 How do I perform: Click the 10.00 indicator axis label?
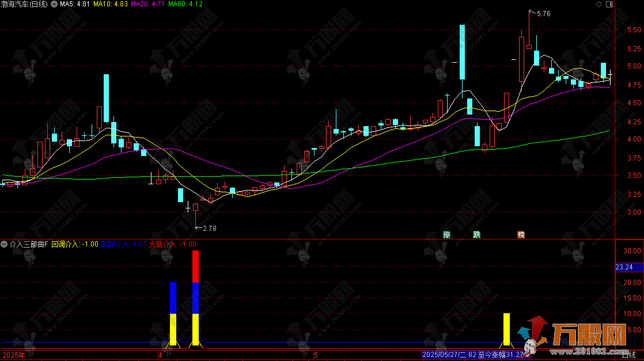click(x=632, y=314)
